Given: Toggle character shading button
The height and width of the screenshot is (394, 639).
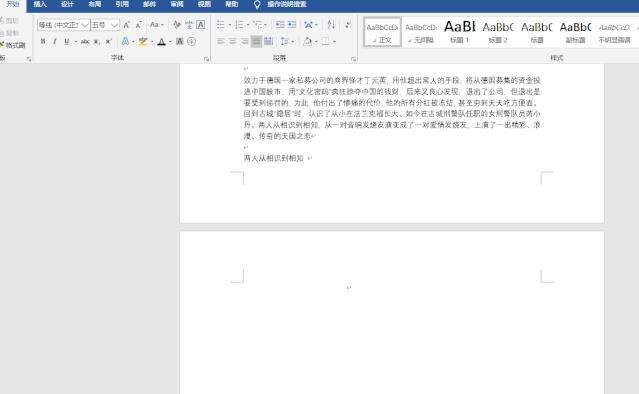Looking at the screenshot, I should pos(179,42).
